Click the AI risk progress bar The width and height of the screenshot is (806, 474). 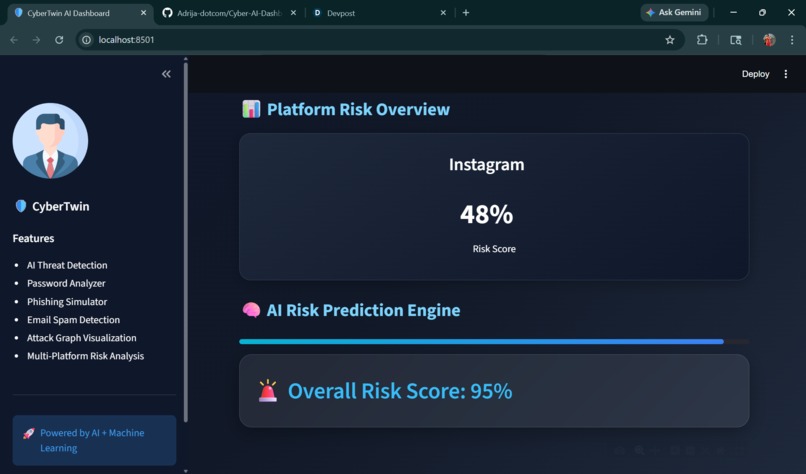(494, 341)
